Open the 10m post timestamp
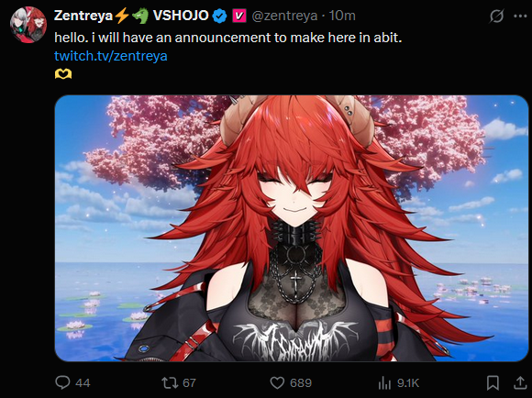The image size is (532, 398). (342, 16)
